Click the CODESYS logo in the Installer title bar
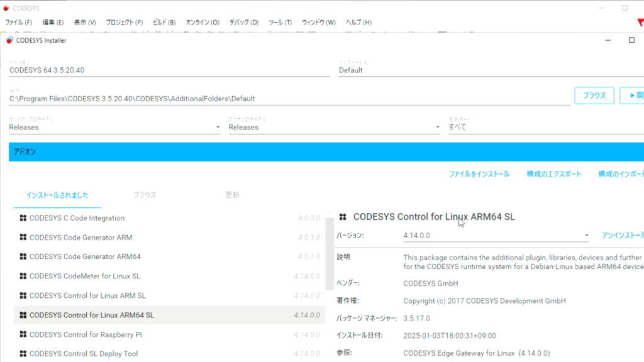The image size is (644, 362). click(x=9, y=40)
